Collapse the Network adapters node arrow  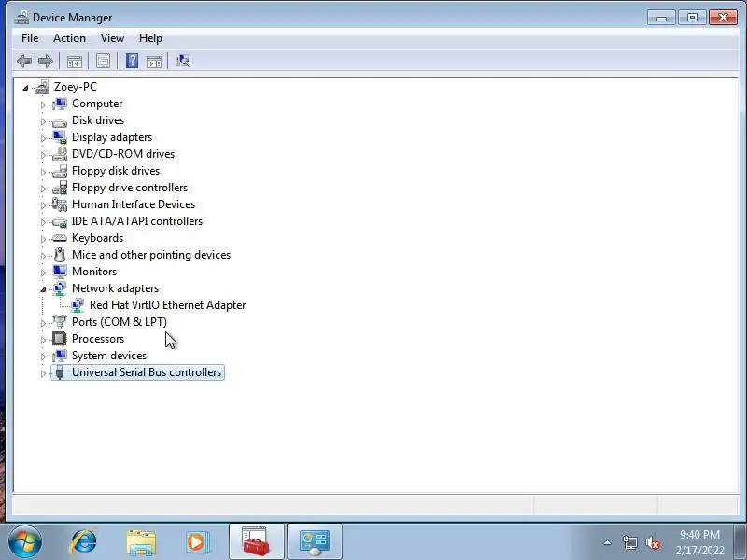click(43, 289)
